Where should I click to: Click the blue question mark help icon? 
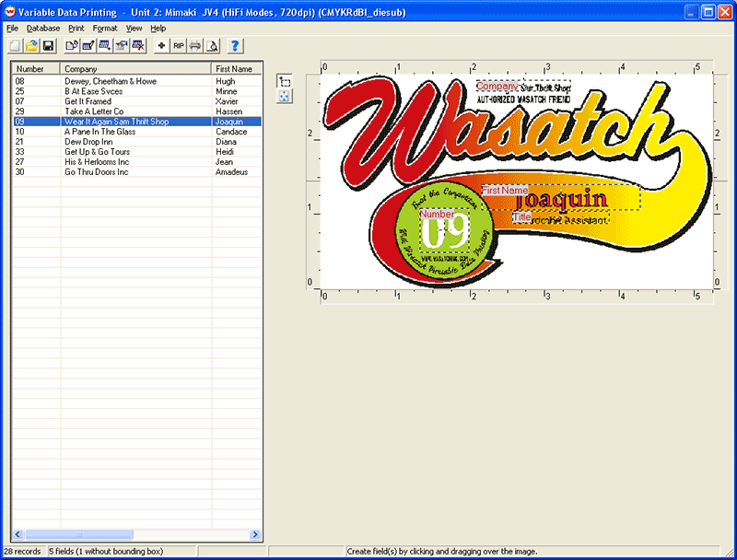235,46
